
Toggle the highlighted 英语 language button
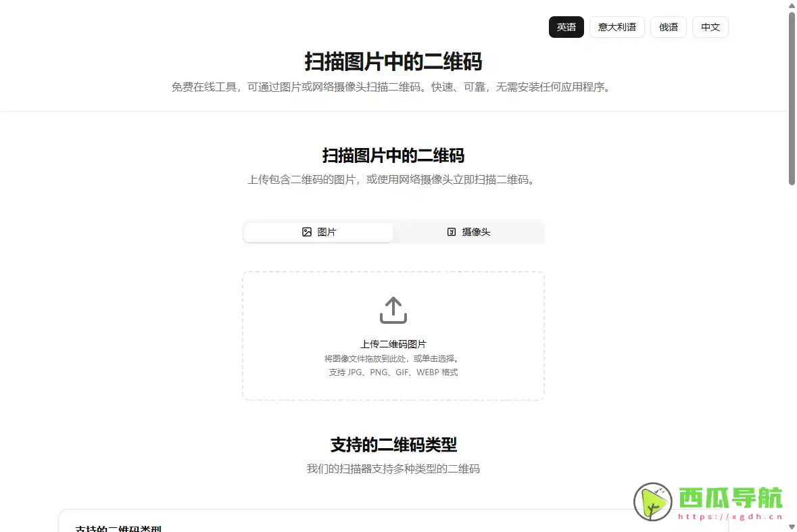click(566, 27)
